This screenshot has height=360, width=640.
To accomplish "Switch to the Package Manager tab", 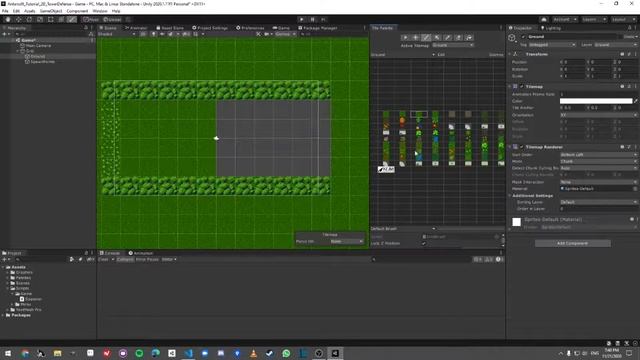I will coord(318,28).
